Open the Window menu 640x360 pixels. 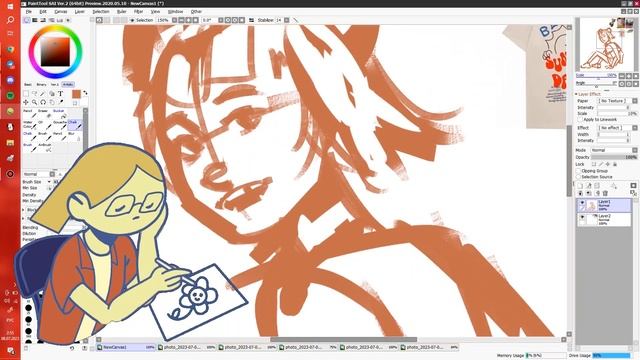coord(176,12)
